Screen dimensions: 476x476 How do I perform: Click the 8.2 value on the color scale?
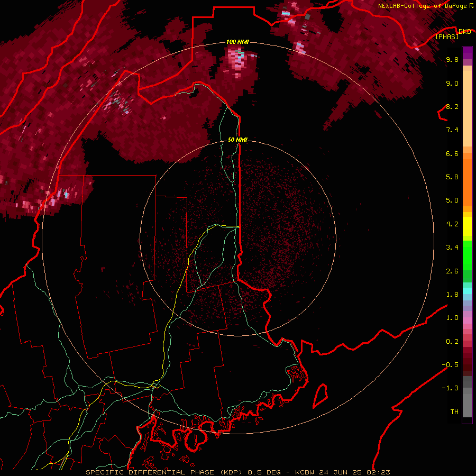pos(452,106)
